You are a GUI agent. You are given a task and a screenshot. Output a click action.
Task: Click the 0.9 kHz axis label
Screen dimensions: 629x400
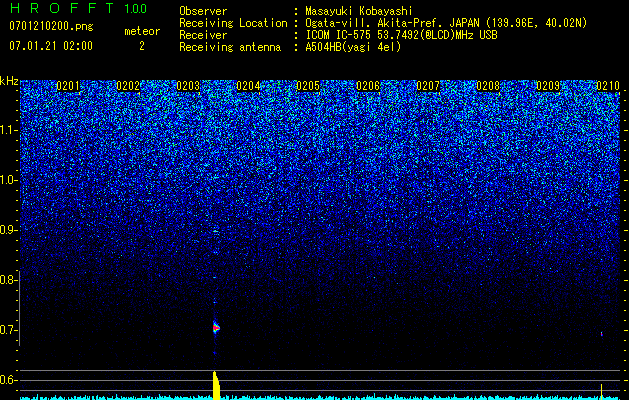(8, 230)
